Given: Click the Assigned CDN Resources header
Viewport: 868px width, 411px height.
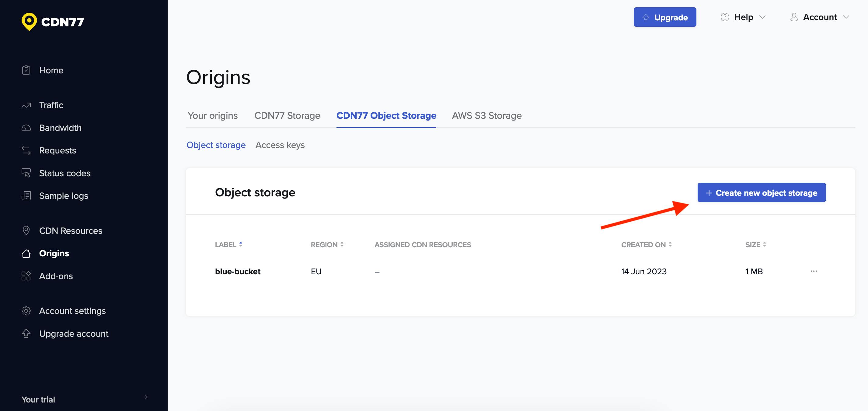Looking at the screenshot, I should pyautogui.click(x=423, y=245).
